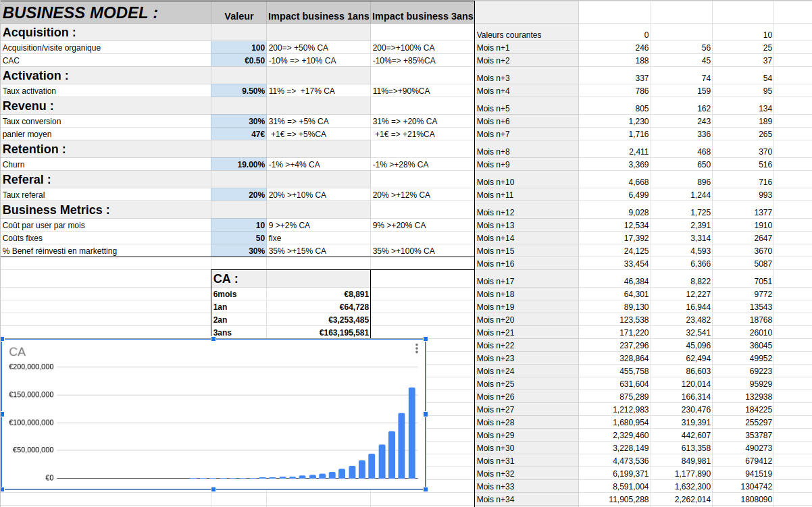Select the 2an CA value €3,253,485

[319, 320]
